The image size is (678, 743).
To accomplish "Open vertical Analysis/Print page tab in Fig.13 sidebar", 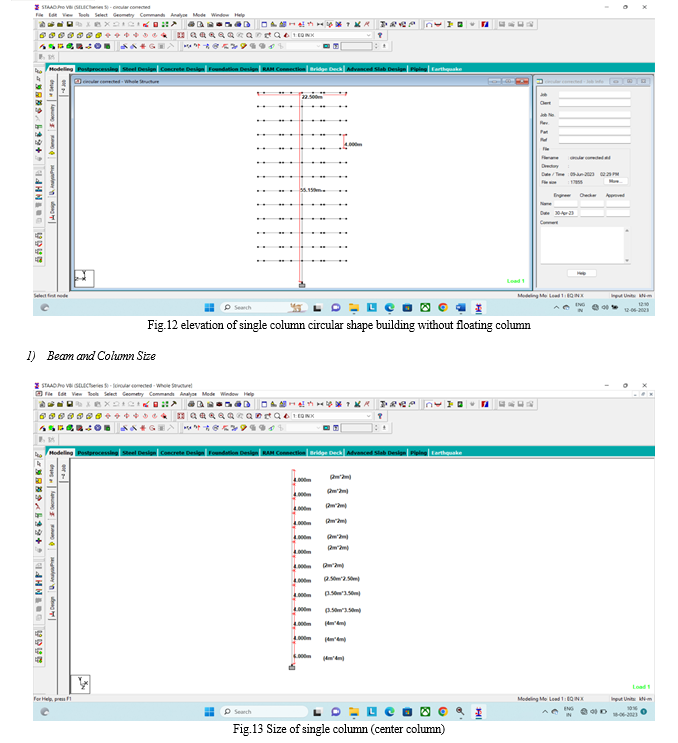I will point(52,573).
